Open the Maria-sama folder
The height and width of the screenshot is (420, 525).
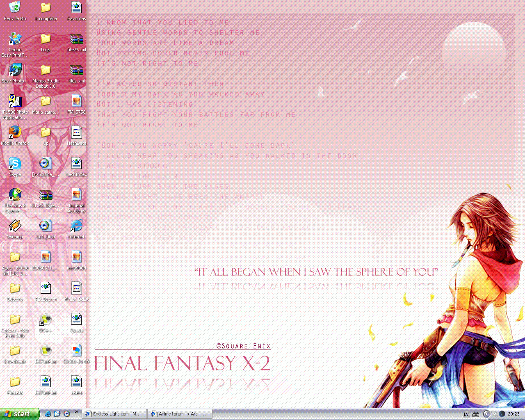(46, 105)
